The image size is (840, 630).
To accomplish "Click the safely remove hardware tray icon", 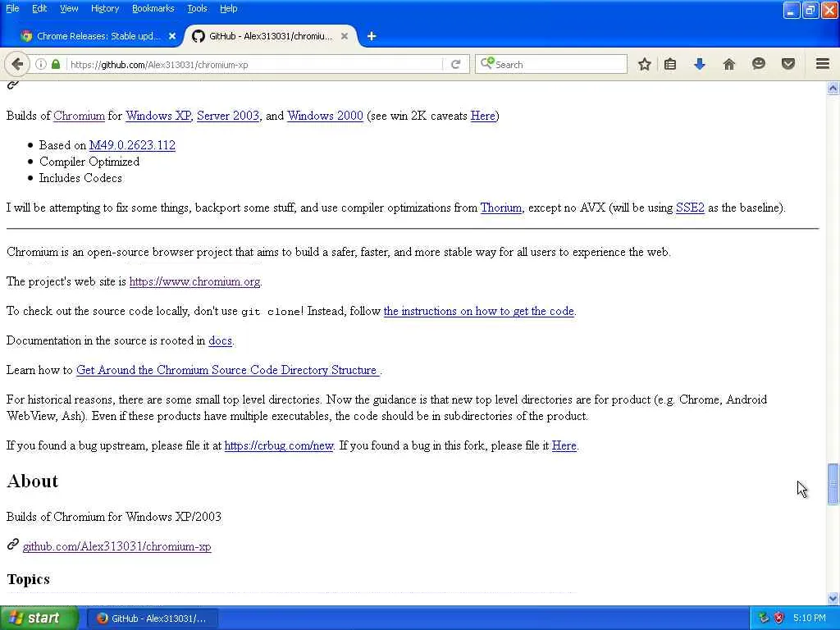I will [764, 618].
